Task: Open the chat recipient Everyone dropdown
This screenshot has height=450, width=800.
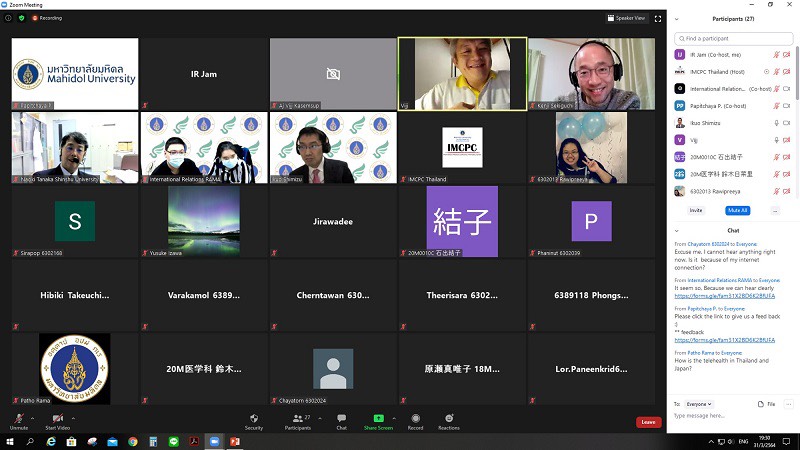Action: coord(700,403)
